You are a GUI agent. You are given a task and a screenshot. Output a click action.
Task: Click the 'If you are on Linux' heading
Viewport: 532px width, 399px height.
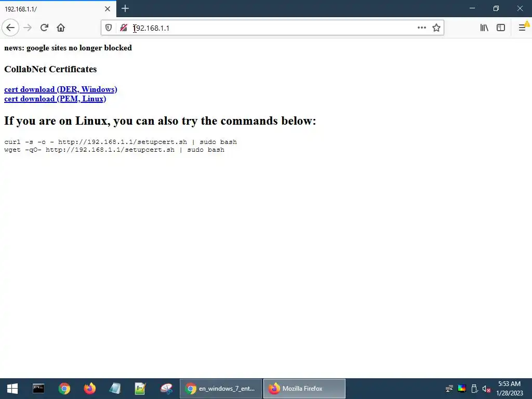160,121
